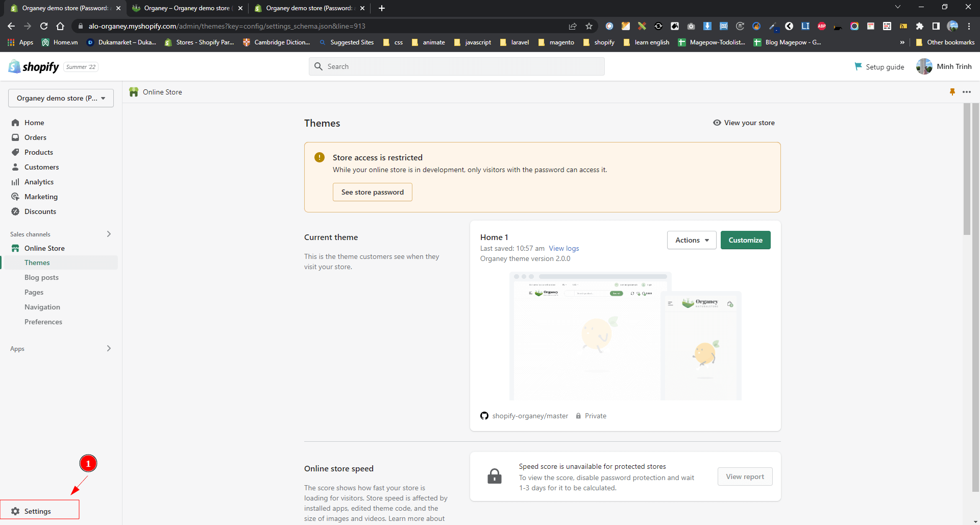Click the View your store eye icon
The image size is (980, 525).
(x=717, y=123)
